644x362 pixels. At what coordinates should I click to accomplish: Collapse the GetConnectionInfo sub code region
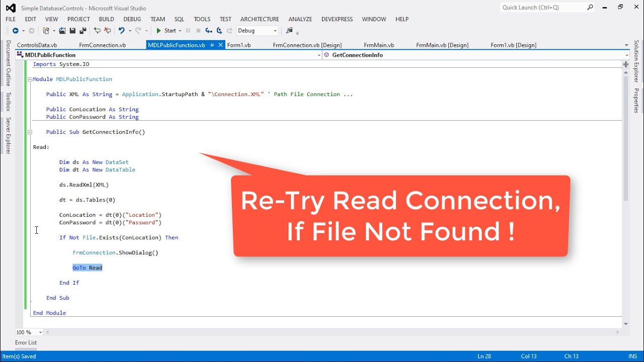30,132
